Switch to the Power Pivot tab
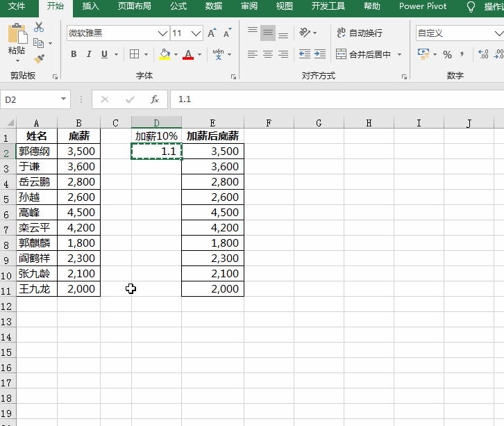504x426 pixels. 423,6
